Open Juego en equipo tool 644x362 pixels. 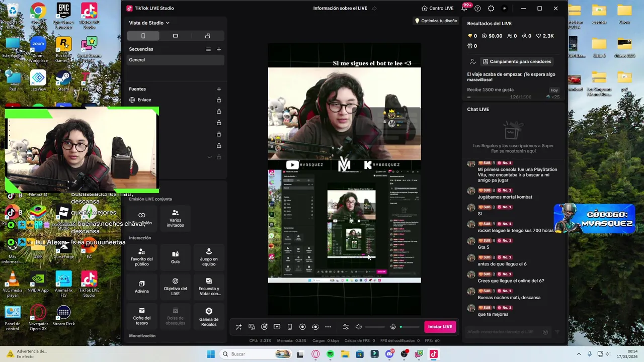[209, 257]
